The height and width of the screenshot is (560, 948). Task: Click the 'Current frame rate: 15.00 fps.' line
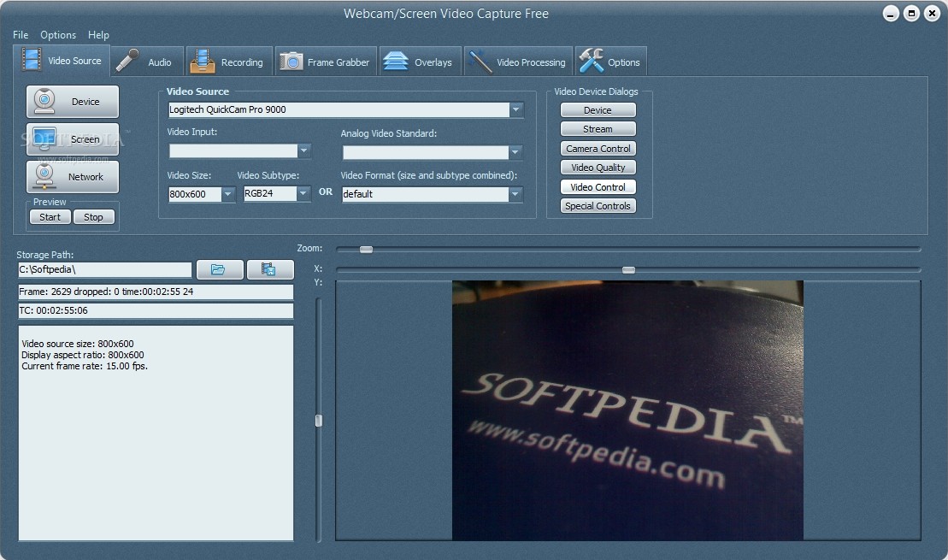pyautogui.click(x=85, y=366)
